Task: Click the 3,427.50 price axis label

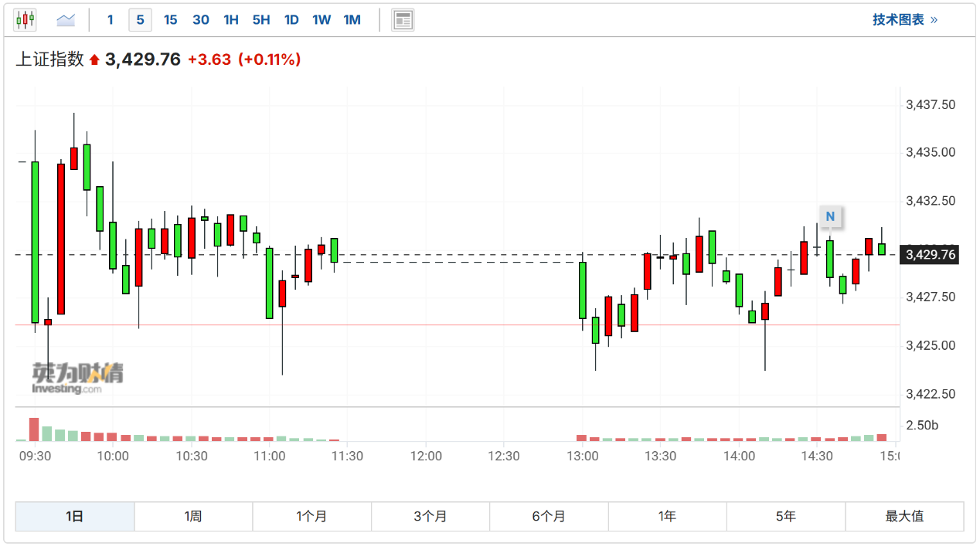Action: (x=931, y=297)
